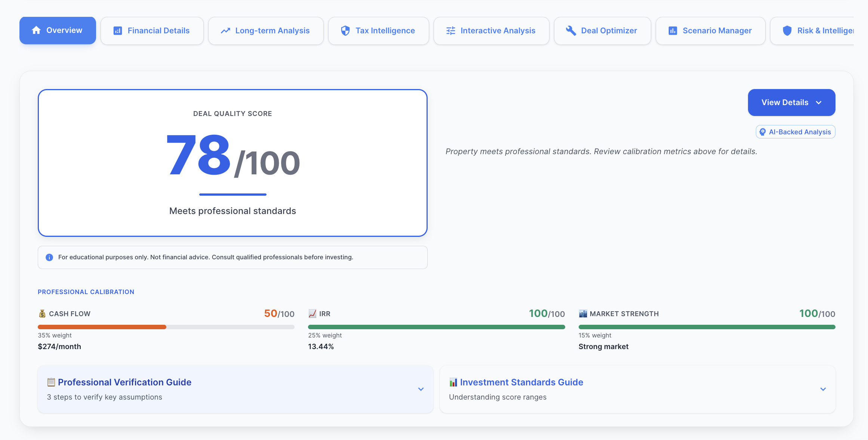Image resolution: width=868 pixels, height=440 pixels.
Task: Click the Investment Standards Guide heading
Action: tap(521, 382)
